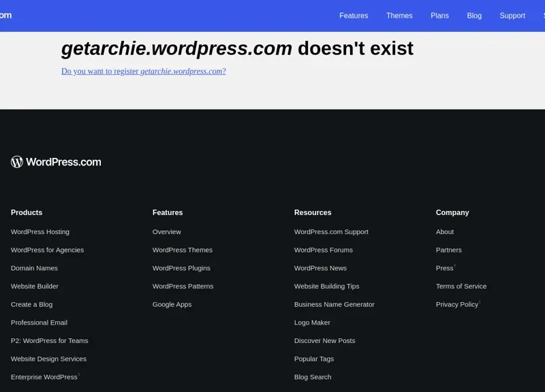Open Press company link
Viewport: 545px width, 392px height.
tap(445, 268)
